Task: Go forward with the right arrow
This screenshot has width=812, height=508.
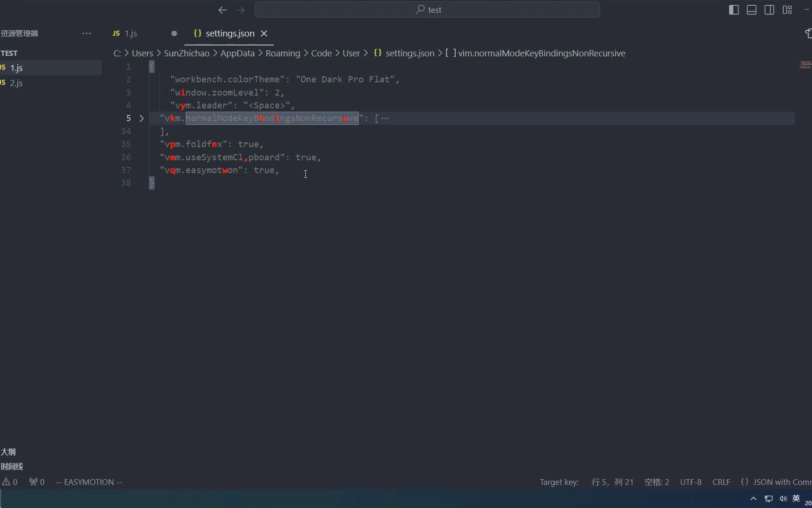Action: (x=241, y=10)
